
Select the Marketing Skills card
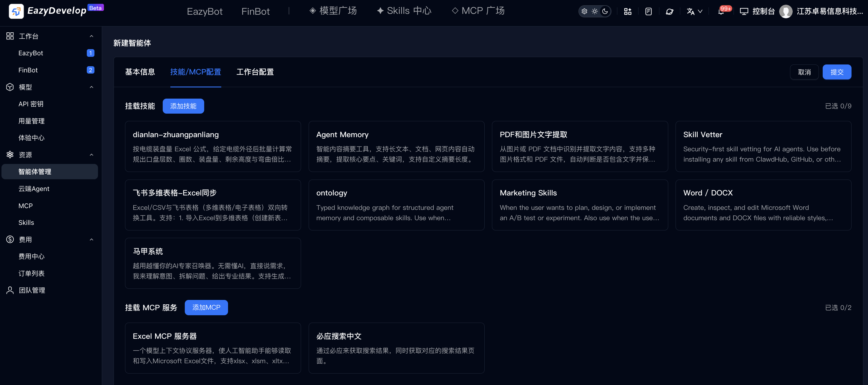tap(580, 205)
